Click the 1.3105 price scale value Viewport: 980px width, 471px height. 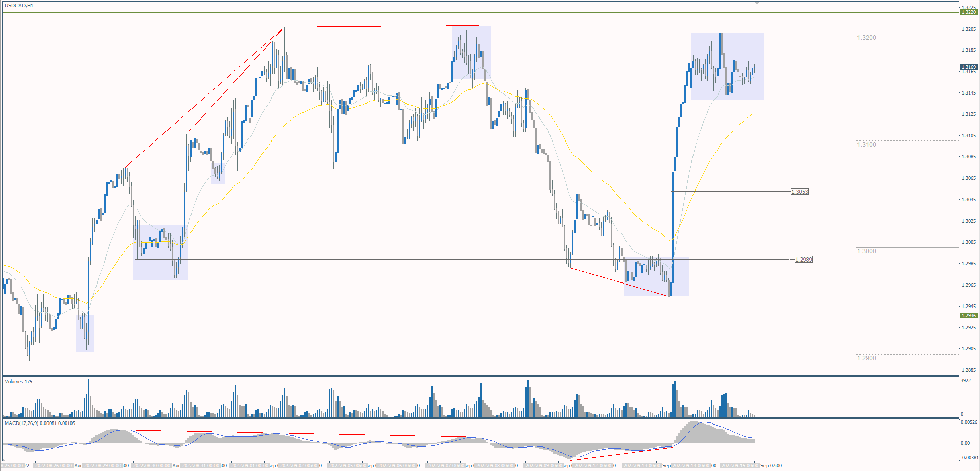[969, 135]
